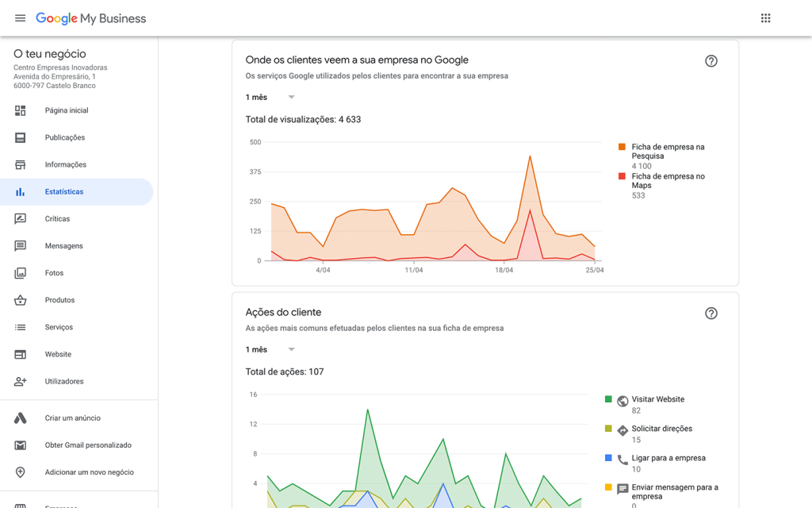This screenshot has width=812, height=508.
Task: Click the Gmail envelope icon
Action: [x=20, y=445]
